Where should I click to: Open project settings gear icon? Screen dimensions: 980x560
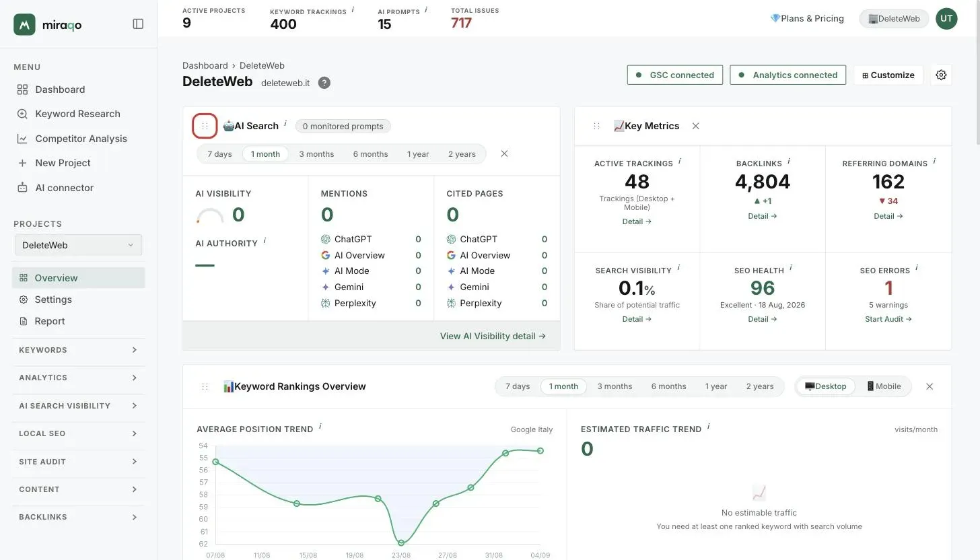(941, 75)
